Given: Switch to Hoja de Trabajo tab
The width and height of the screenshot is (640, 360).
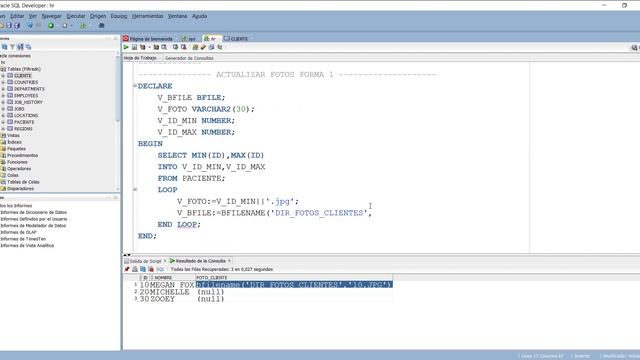Looking at the screenshot, I should click(140, 58).
